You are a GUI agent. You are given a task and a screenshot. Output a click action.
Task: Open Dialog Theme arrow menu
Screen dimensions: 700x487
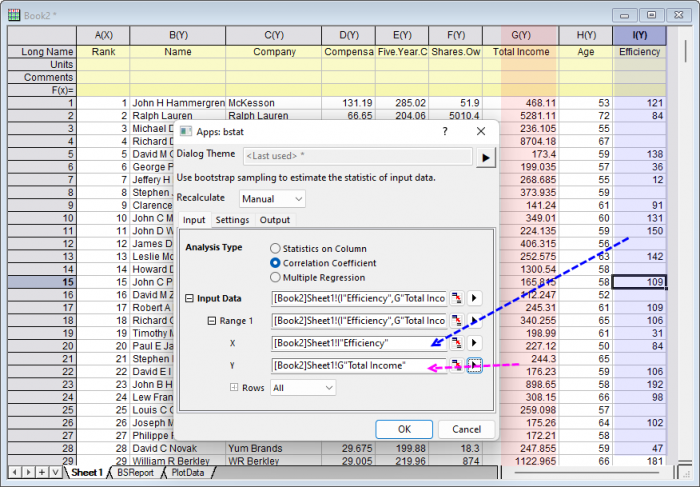tap(485, 157)
